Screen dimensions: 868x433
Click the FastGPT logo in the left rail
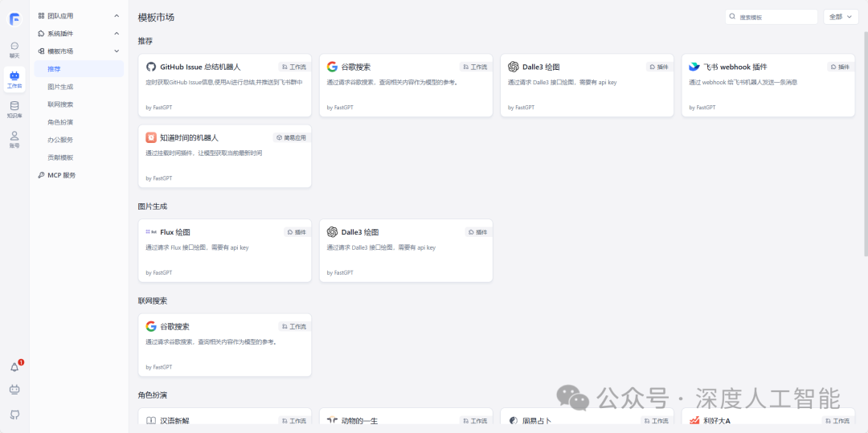14,18
